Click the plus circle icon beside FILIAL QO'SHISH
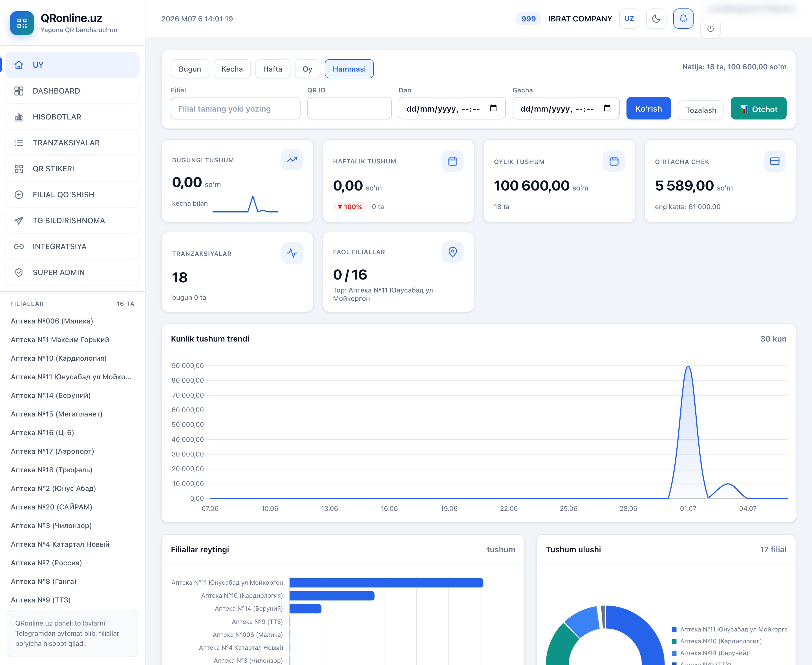Image resolution: width=812 pixels, height=665 pixels. [x=19, y=195]
